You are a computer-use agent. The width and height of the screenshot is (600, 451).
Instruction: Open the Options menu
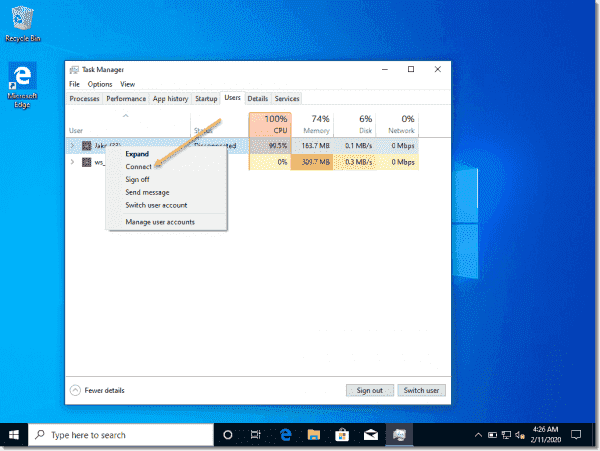(x=99, y=84)
